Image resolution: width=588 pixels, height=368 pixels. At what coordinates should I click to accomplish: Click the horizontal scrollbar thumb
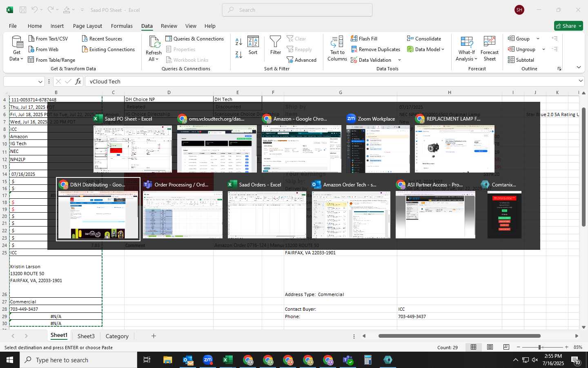click(459, 336)
